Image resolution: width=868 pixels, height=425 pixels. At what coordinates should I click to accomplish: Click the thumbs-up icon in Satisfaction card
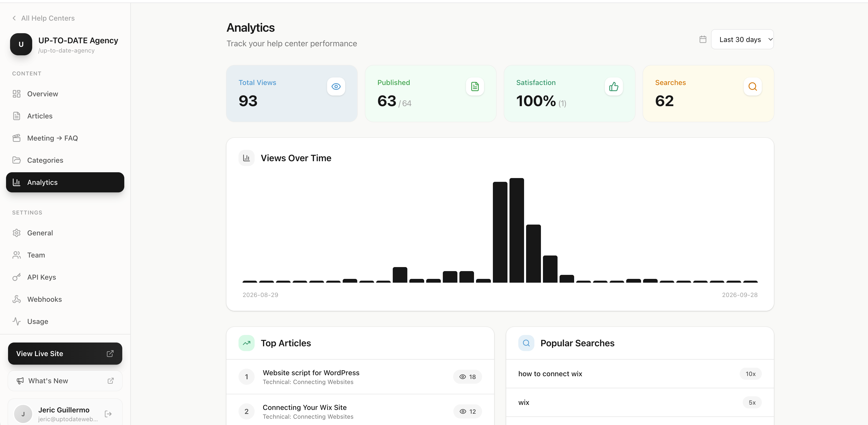[x=614, y=87]
